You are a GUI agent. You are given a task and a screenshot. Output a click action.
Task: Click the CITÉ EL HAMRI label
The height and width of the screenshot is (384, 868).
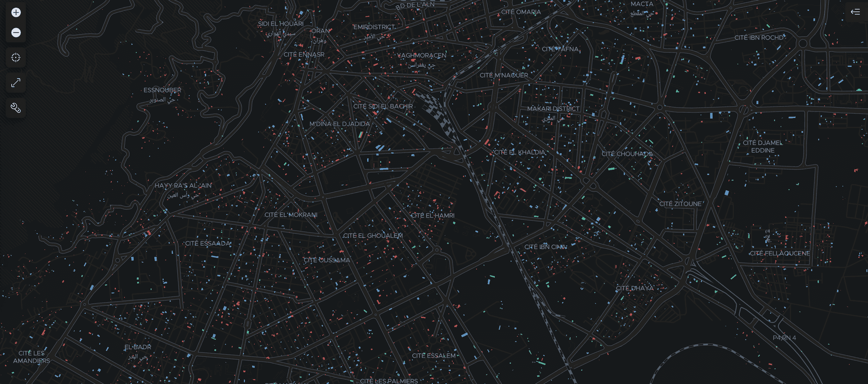433,216
